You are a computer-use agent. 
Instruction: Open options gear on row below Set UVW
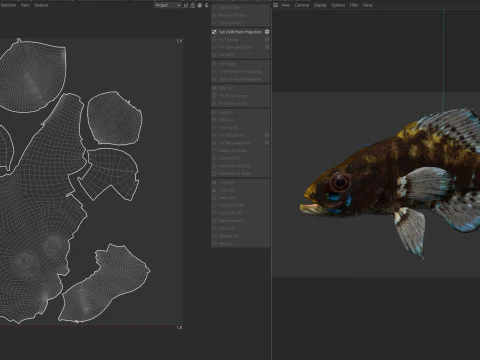point(267,40)
